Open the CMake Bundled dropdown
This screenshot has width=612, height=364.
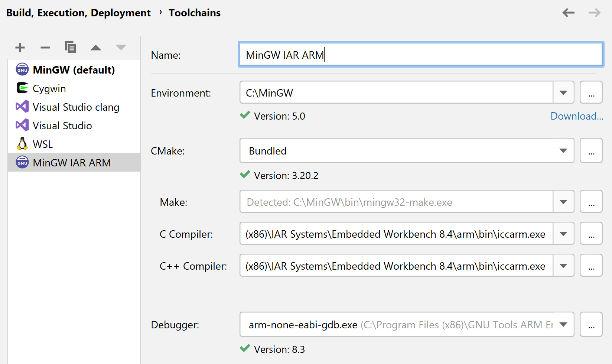pyautogui.click(x=563, y=151)
